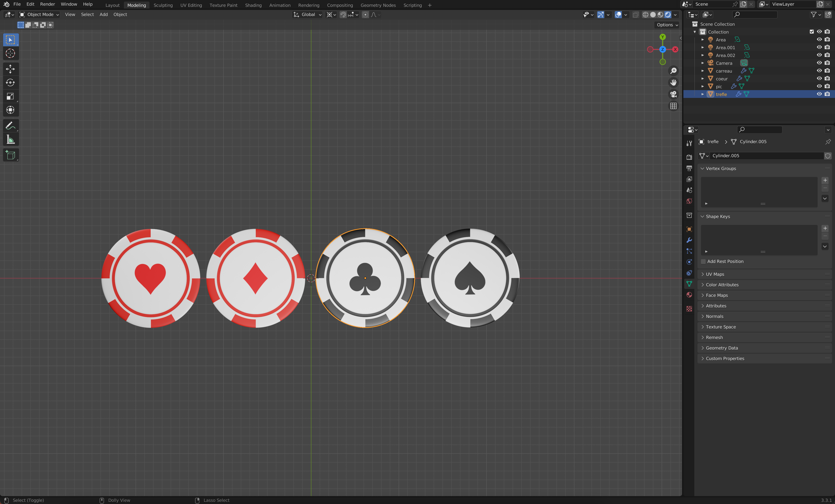Open the Physics properties tab
Screen dimensions: 835x504
point(689,262)
